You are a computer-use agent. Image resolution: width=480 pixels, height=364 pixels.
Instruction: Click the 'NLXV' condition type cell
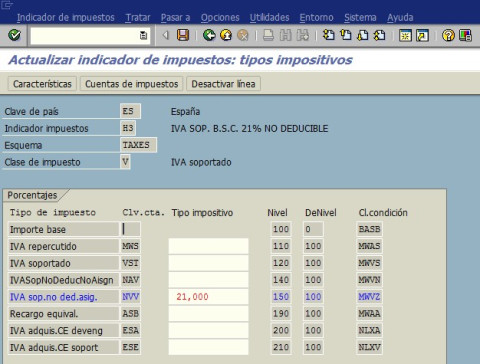(x=369, y=347)
